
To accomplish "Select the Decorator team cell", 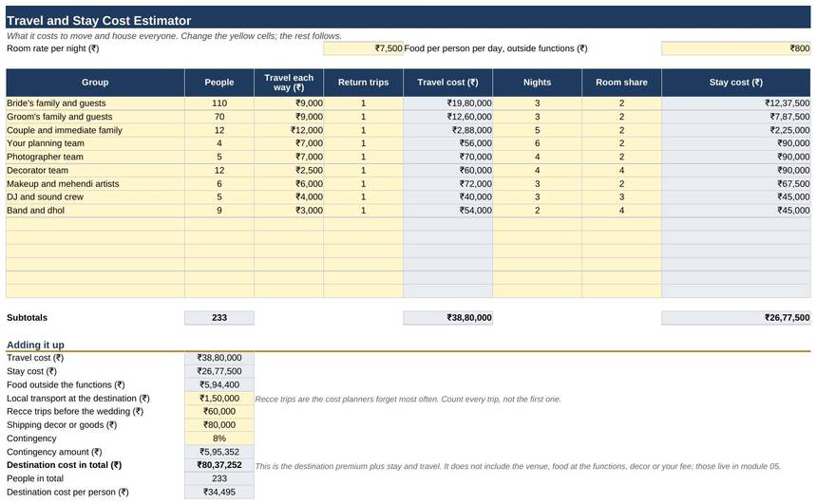I will pos(95,170).
